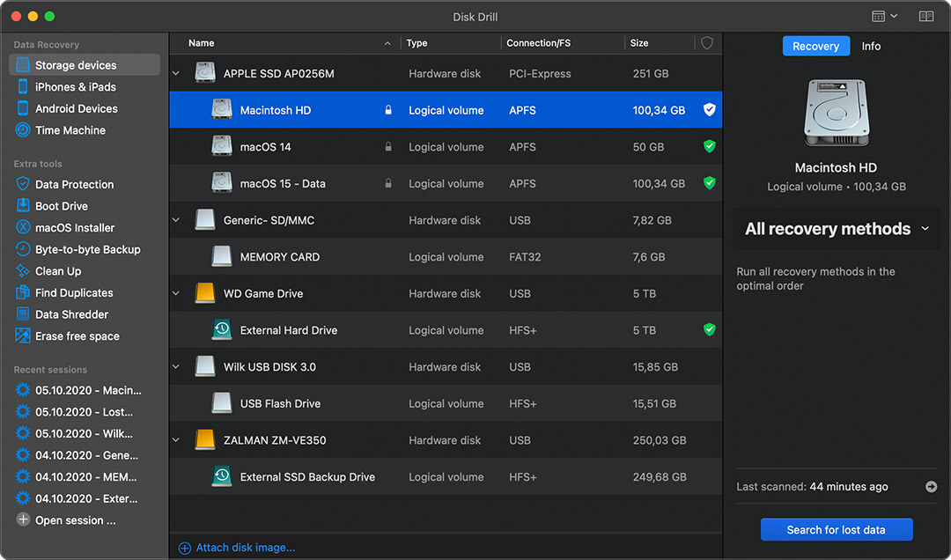Load 04.10.2020 - MEM... session

click(x=85, y=477)
